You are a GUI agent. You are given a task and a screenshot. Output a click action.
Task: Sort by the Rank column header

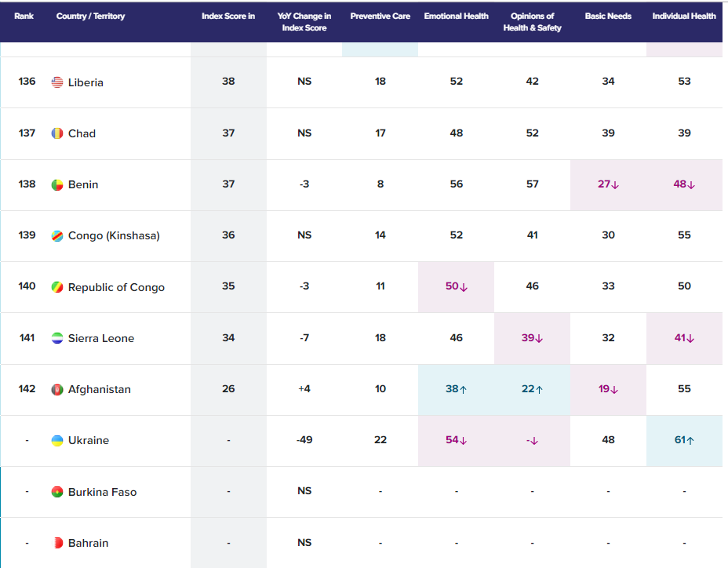pos(24,16)
